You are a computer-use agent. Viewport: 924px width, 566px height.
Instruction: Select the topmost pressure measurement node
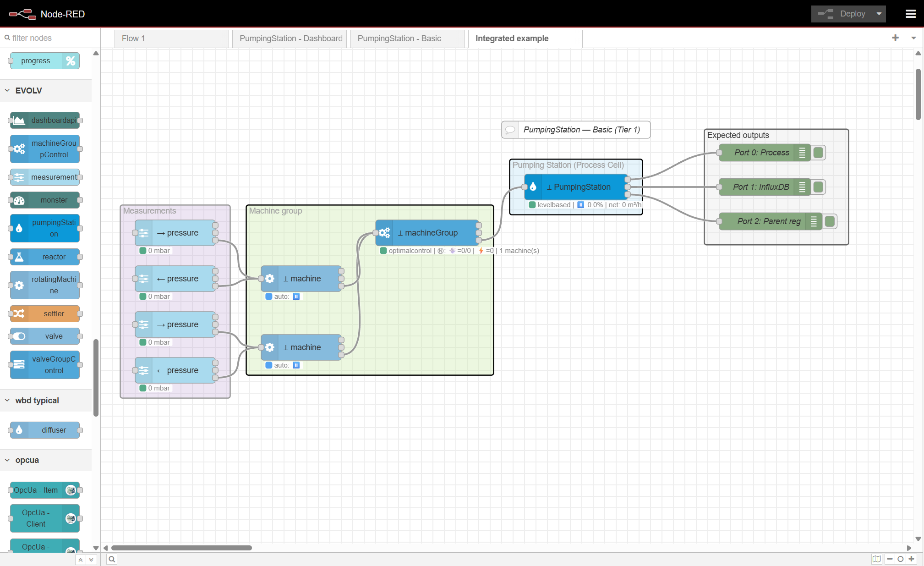tap(175, 233)
